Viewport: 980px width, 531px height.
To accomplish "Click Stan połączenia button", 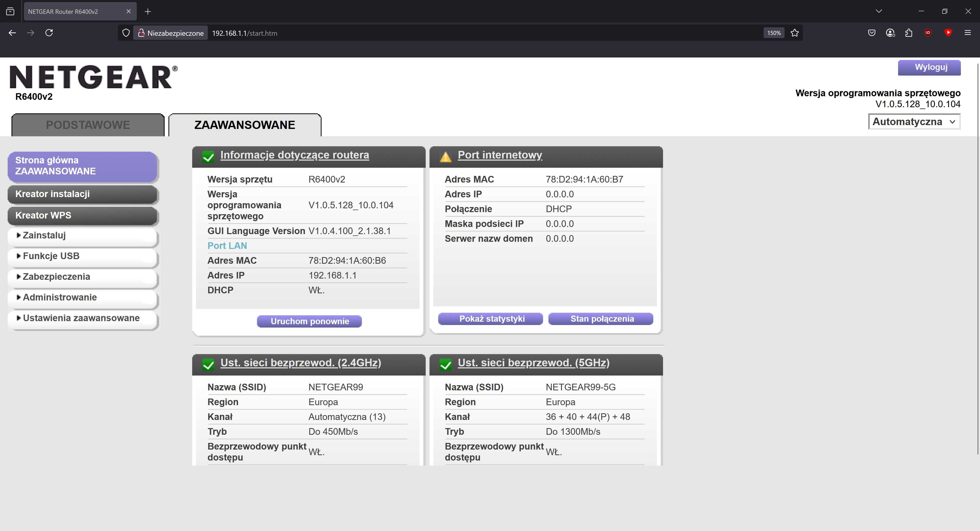I will (601, 319).
